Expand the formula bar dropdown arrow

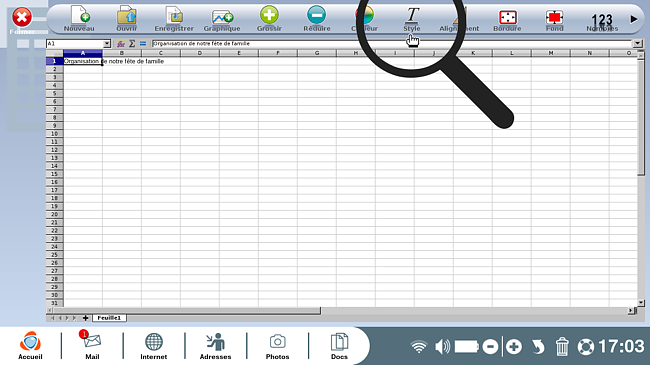coord(638,44)
